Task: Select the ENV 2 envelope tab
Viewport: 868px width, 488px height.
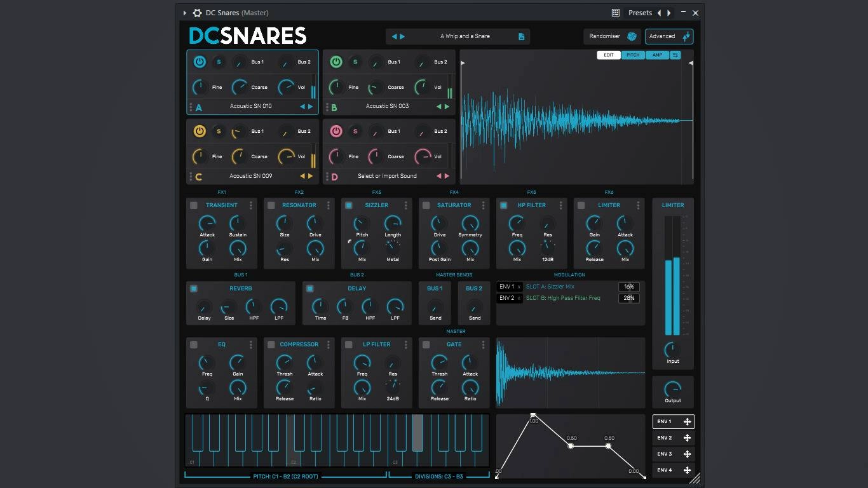Action: pos(673,438)
